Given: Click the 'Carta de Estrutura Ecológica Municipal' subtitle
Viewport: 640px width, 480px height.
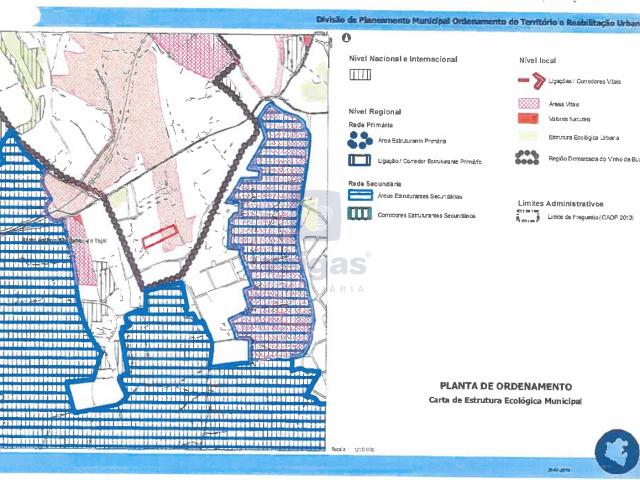Looking at the screenshot, I should point(505,401).
